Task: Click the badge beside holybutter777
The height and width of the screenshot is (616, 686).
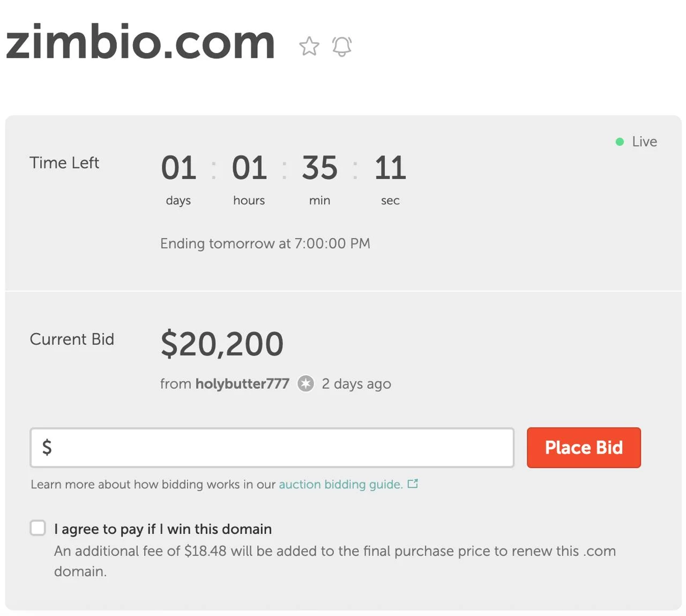Action: pos(306,383)
